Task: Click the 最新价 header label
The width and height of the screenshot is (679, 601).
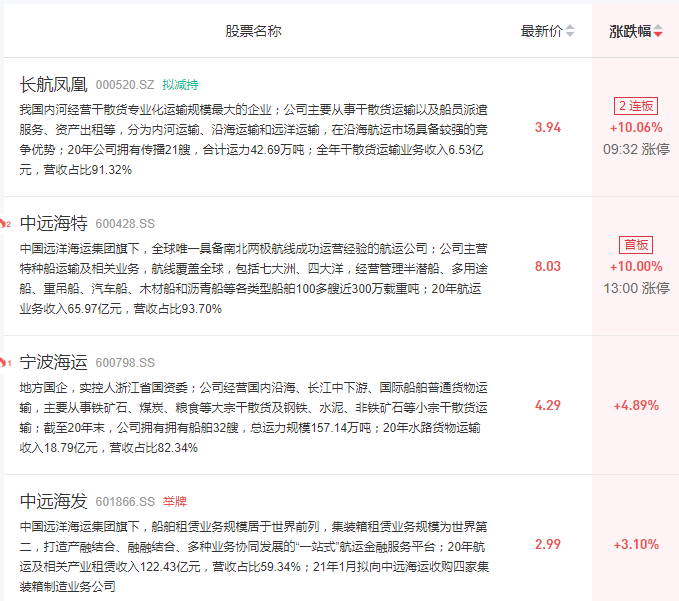Action: [541, 31]
